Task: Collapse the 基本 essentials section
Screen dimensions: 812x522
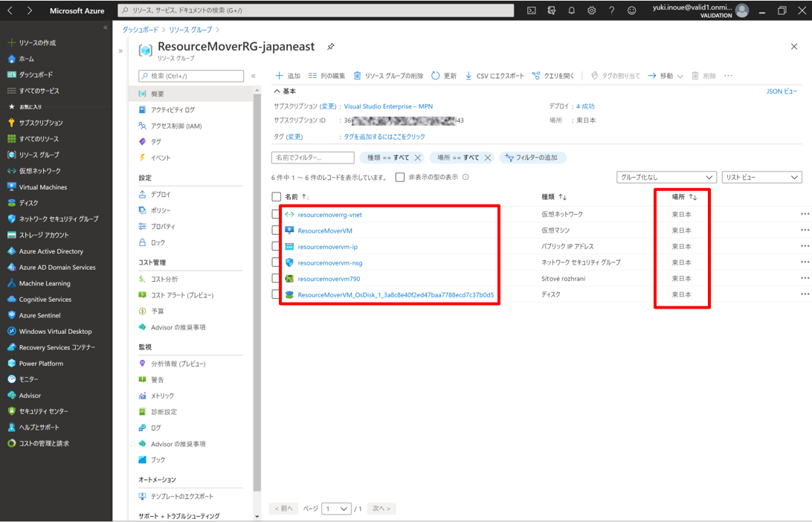Action: (x=277, y=91)
